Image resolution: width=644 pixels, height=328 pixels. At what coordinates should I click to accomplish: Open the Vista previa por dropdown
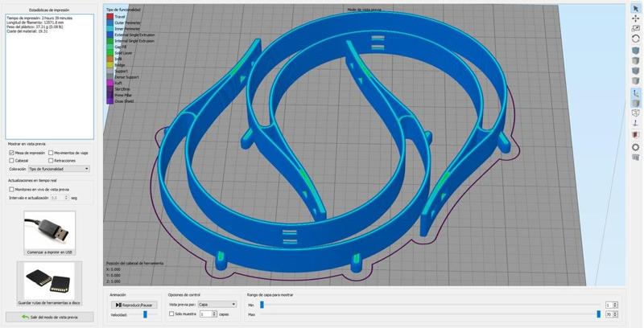click(217, 305)
